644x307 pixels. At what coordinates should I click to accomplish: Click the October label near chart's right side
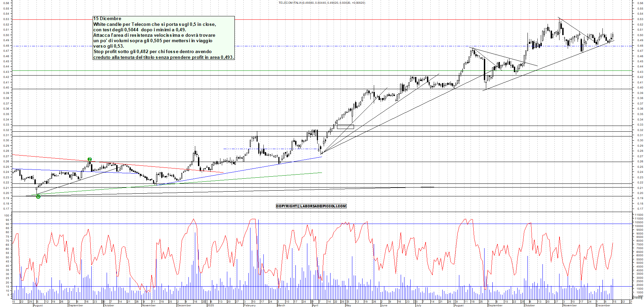click(x=530, y=305)
